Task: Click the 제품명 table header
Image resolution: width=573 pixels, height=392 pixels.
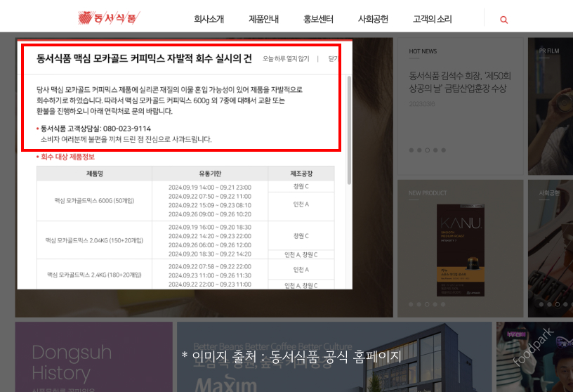Action: pos(94,174)
